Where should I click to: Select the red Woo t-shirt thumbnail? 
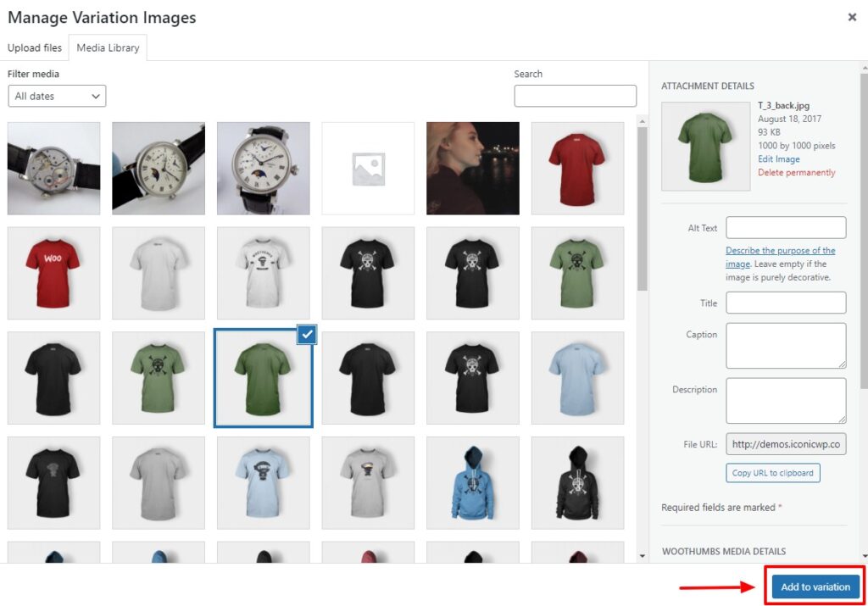tap(53, 272)
